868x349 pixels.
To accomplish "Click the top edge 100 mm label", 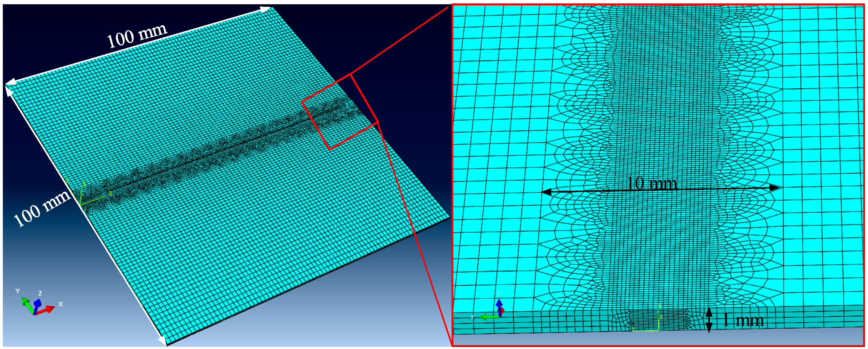I will point(137,36).
